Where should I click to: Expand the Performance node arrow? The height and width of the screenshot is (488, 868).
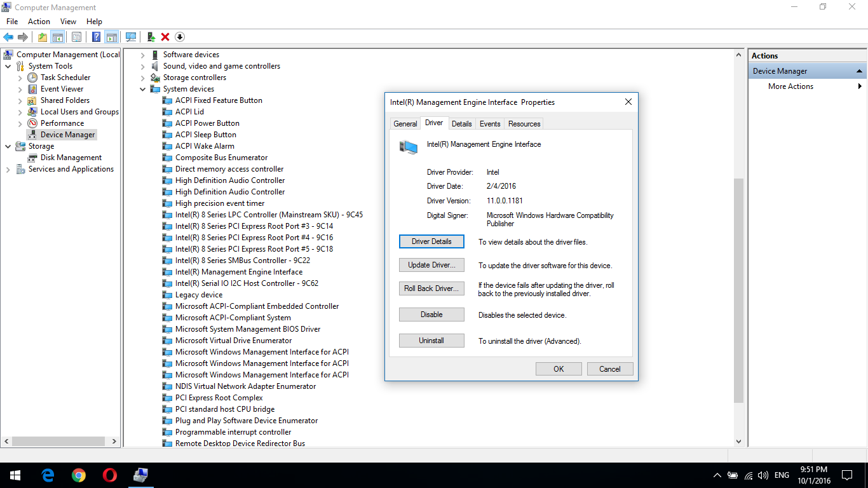click(20, 123)
